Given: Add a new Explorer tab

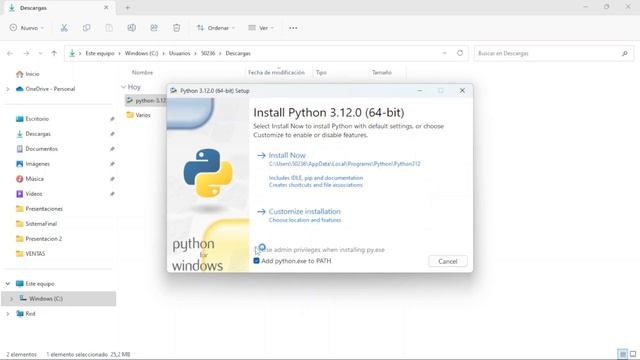Looking at the screenshot, I should (x=128, y=7).
